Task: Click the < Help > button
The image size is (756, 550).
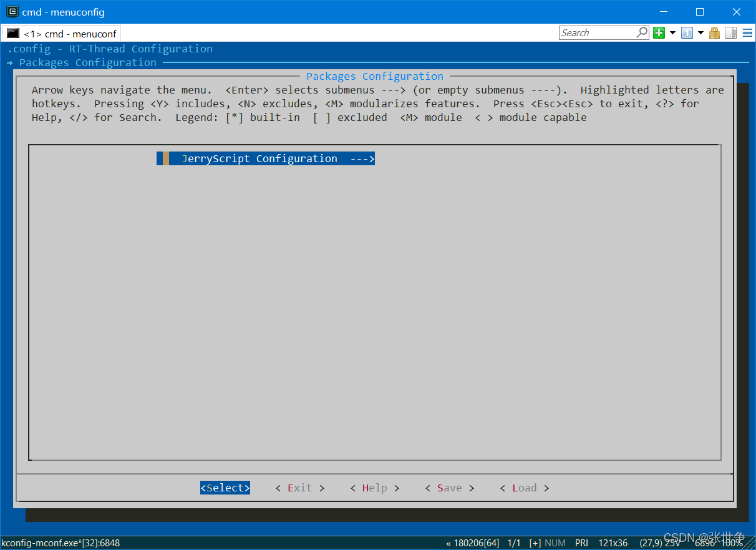Action: pos(375,488)
